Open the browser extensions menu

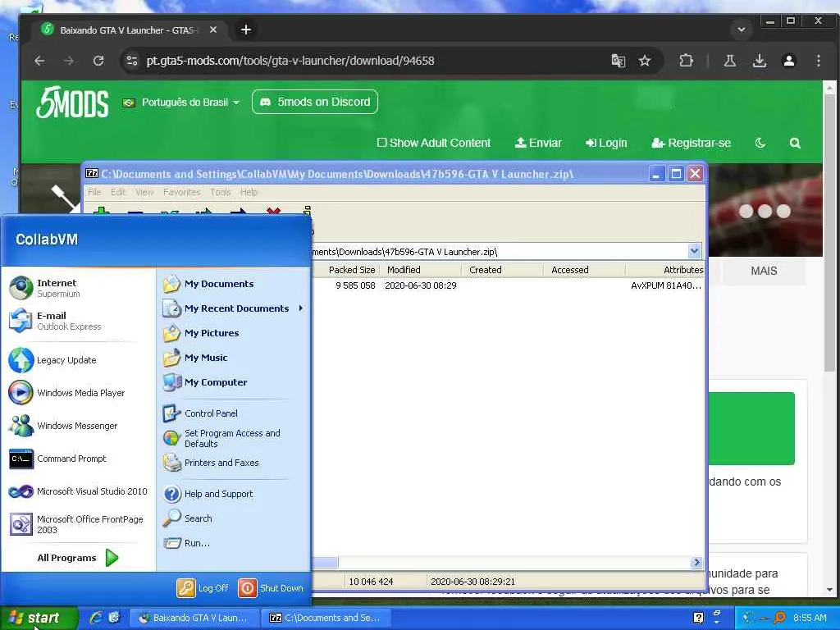tap(686, 61)
